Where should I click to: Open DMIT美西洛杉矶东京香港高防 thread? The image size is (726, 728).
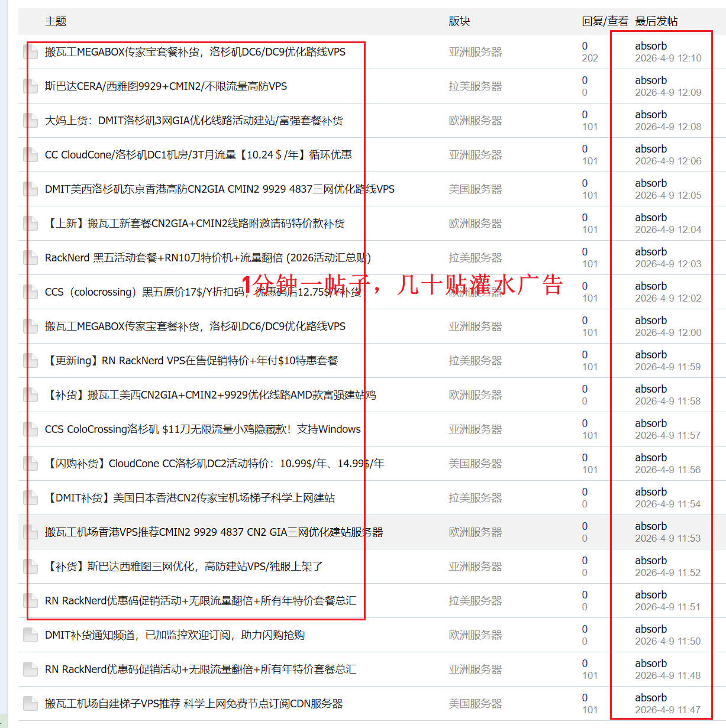tap(220, 189)
